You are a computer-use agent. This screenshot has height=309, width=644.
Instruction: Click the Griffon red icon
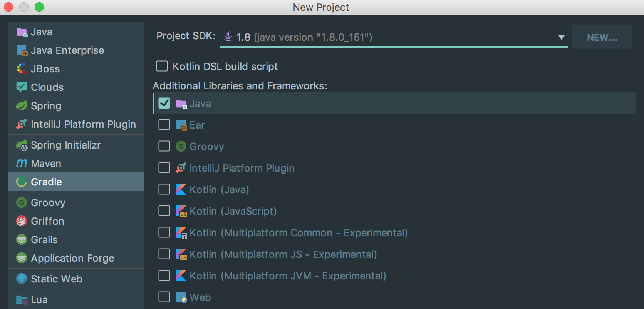coord(22,221)
